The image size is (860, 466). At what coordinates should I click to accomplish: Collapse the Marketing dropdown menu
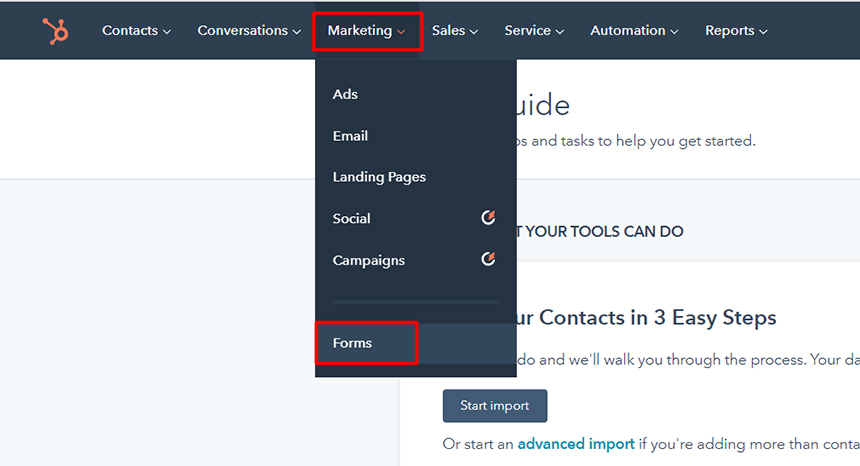tap(367, 31)
